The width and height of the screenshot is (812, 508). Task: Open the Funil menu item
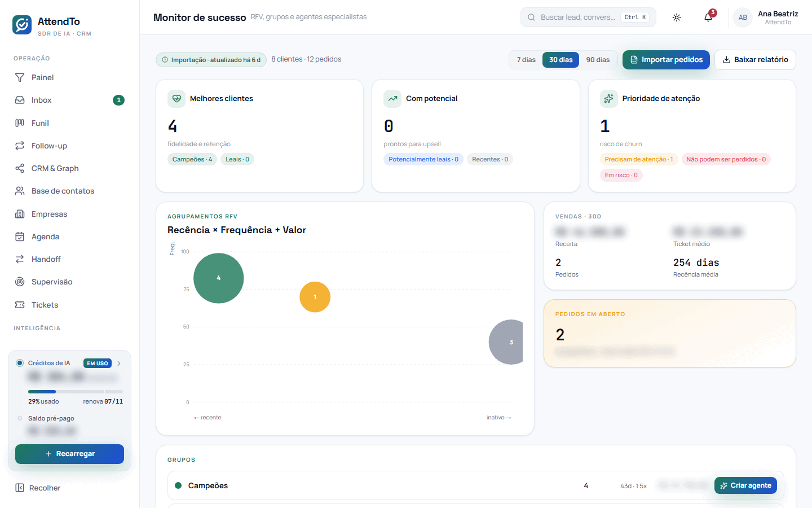(70, 123)
